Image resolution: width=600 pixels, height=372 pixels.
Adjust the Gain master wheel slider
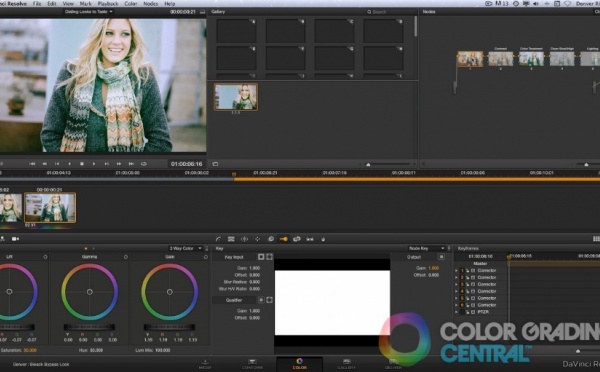pos(170,327)
